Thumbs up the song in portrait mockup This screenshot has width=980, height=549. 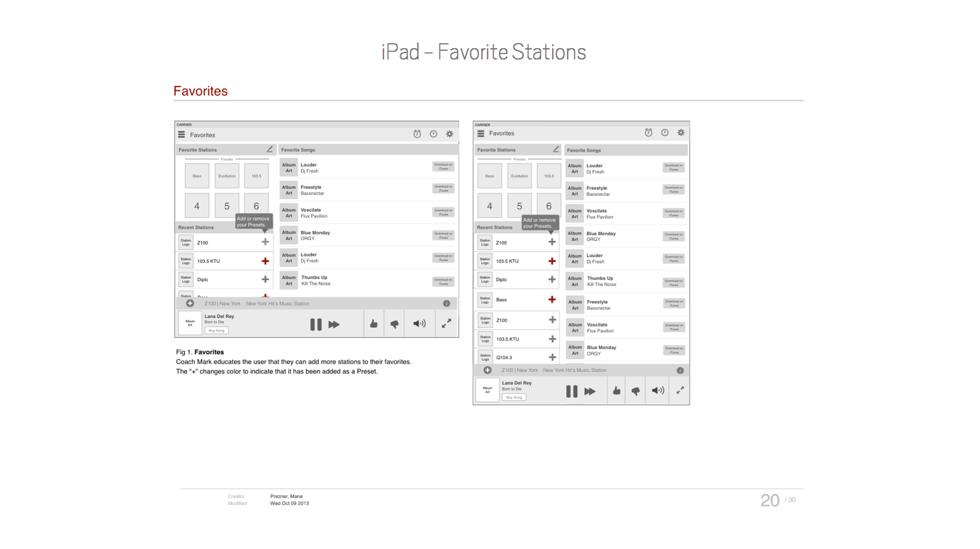(616, 390)
